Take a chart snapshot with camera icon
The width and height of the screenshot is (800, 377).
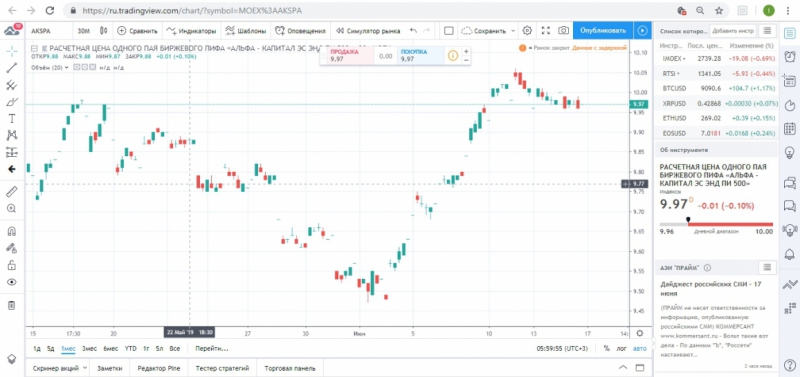(563, 31)
